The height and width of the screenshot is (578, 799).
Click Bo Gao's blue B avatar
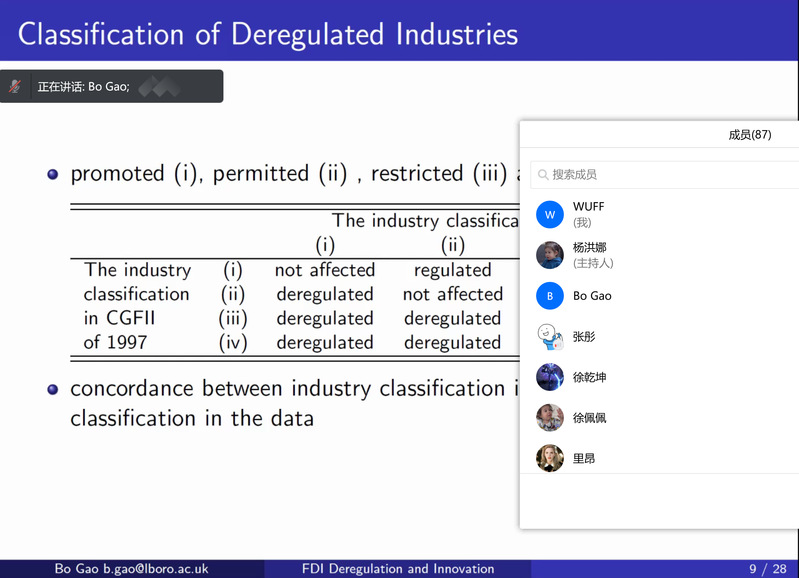click(550, 296)
